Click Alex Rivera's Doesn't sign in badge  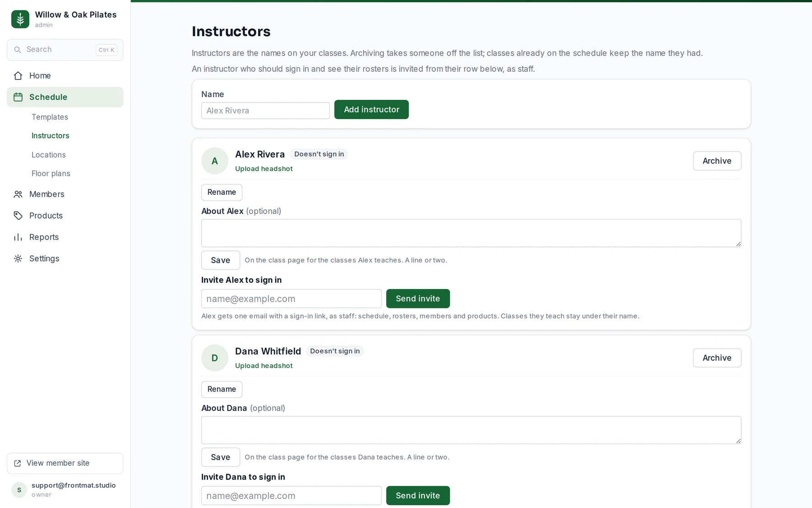tap(319, 154)
